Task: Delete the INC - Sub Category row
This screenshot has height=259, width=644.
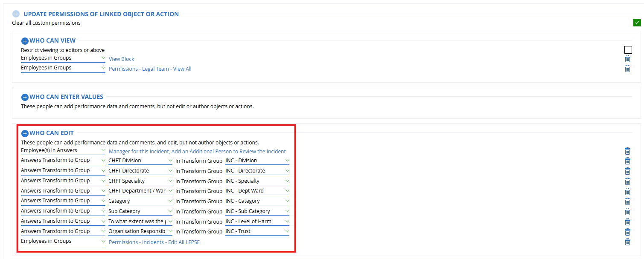Action: point(627,212)
